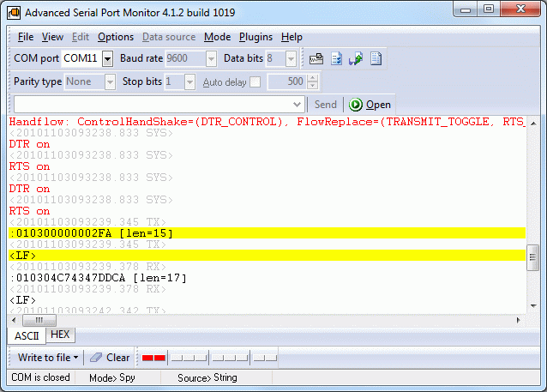This screenshot has width=547, height=392.
Task: Expand the send command history dropdown arrow
Action: (297, 105)
